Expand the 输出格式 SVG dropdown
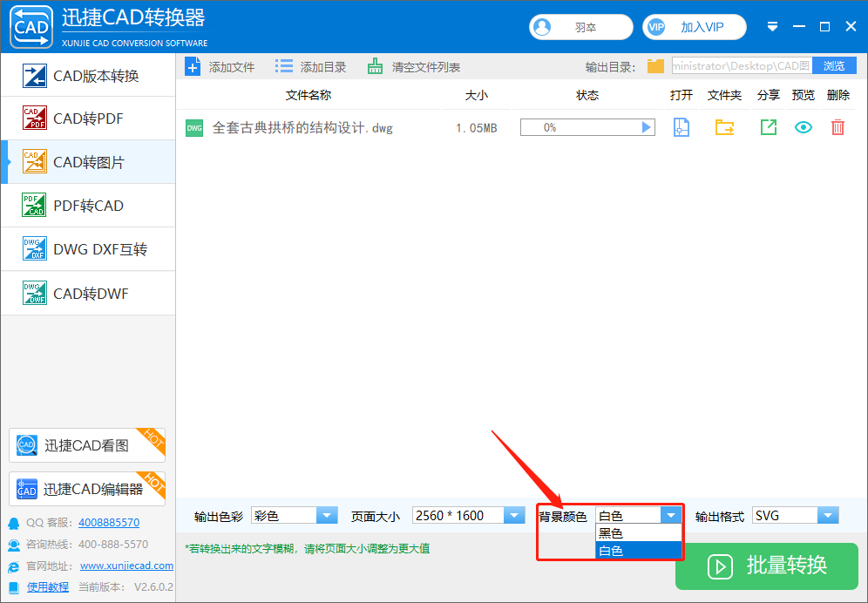868x603 pixels. pyautogui.click(x=828, y=516)
